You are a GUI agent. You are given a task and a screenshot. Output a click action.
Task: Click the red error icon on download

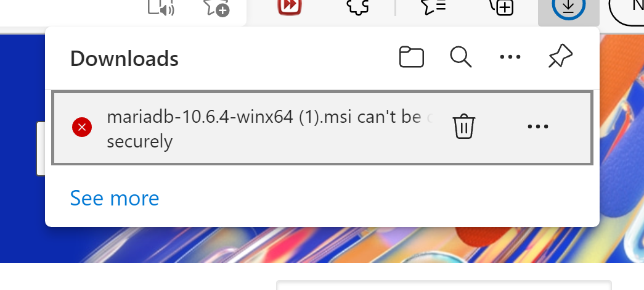pyautogui.click(x=82, y=127)
